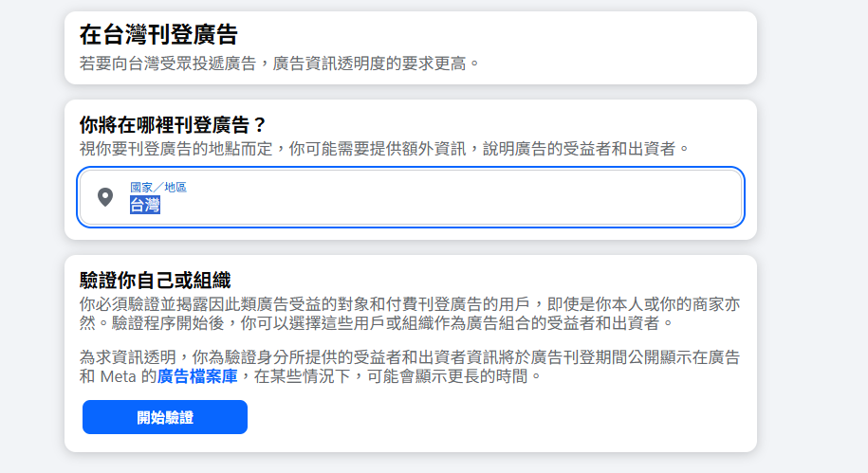Click the location pin icon

pos(105,197)
